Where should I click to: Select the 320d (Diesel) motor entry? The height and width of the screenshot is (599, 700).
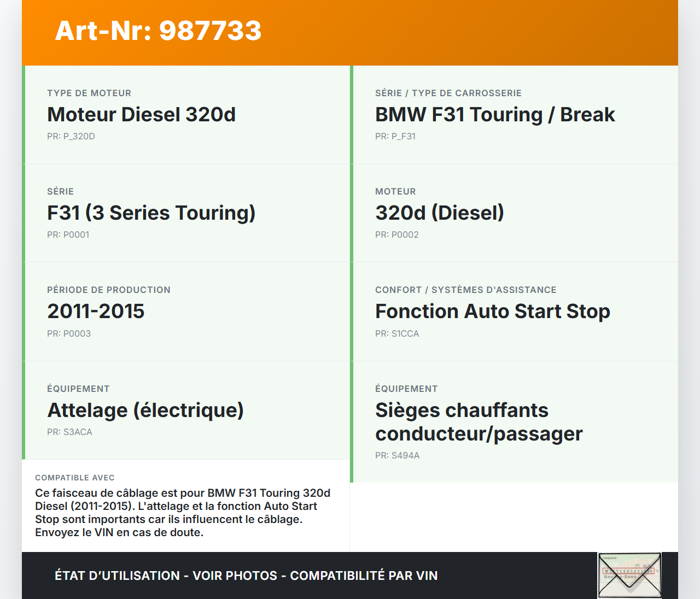pyautogui.click(x=439, y=213)
